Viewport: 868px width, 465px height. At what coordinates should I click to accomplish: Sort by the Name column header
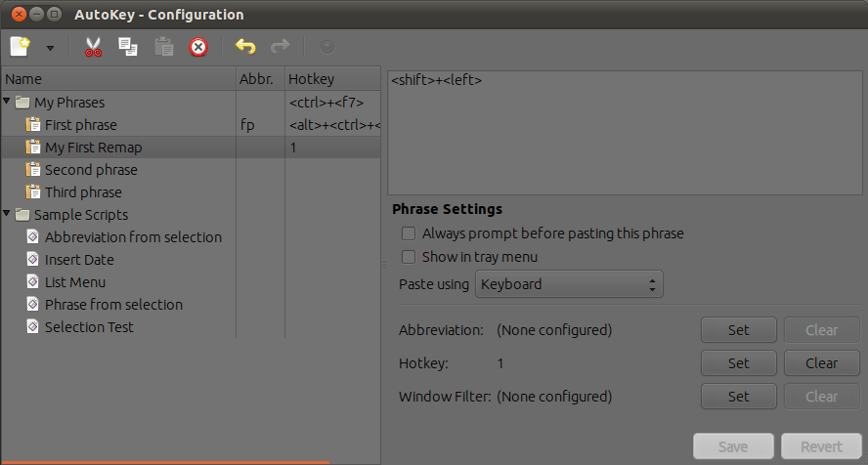click(x=119, y=79)
